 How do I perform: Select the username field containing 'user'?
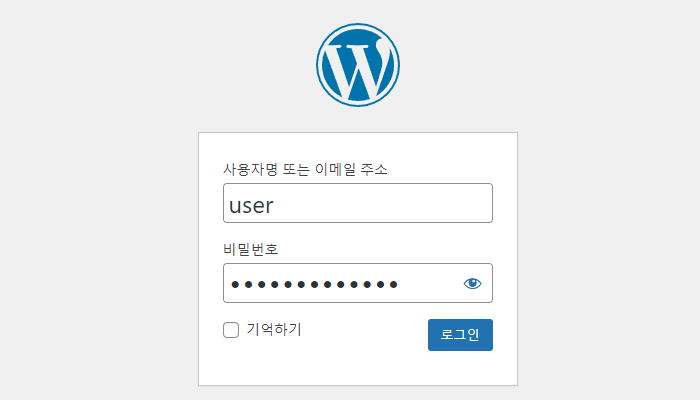pos(358,203)
